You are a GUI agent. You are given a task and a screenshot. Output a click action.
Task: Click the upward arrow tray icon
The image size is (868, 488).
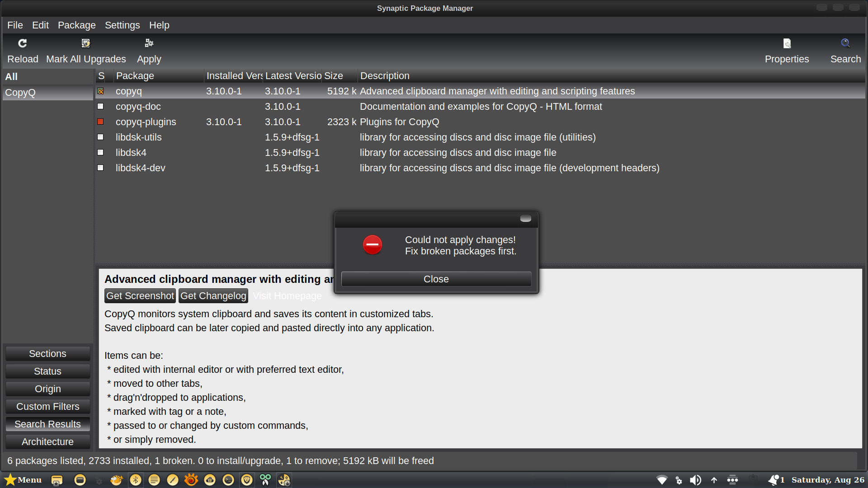tap(714, 480)
